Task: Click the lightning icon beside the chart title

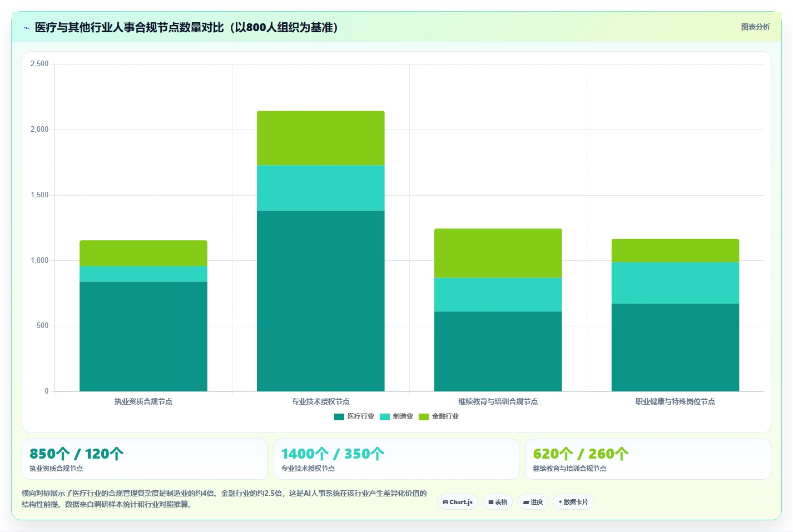Action: coord(26,28)
